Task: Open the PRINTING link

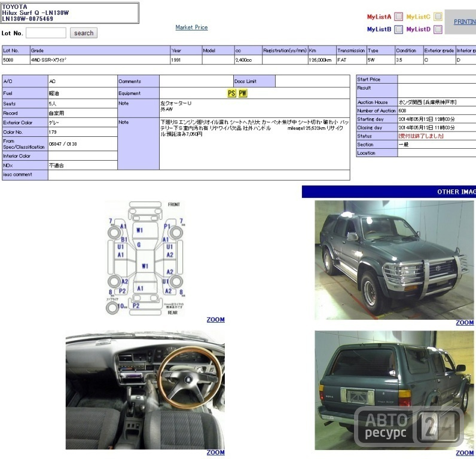Action: click(465, 22)
